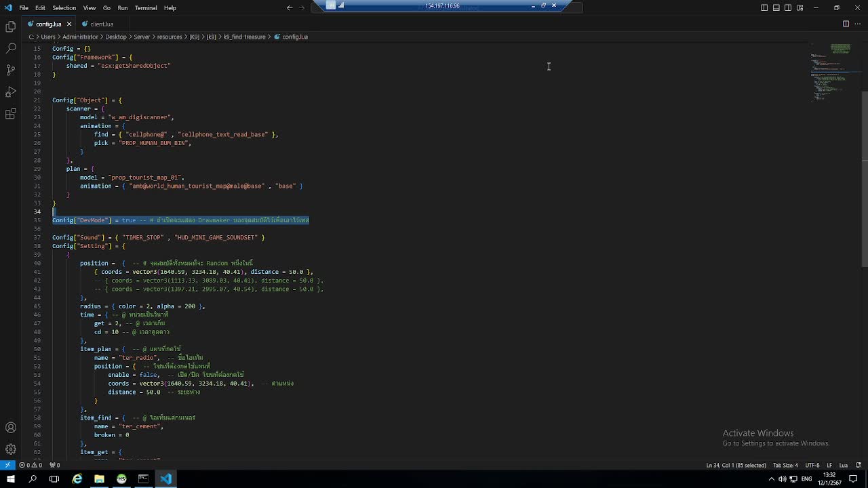
Task: Switch to the client.lua tab
Action: 102,24
